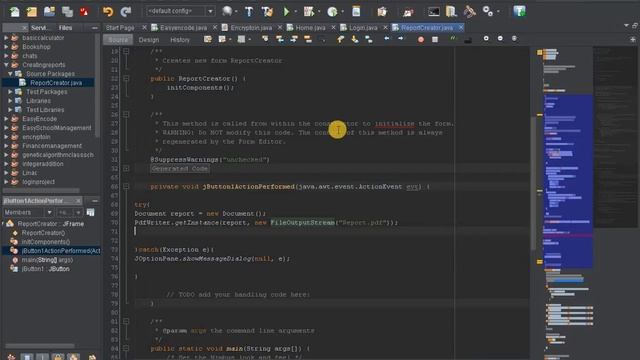
Task: Switch to the Services panel tab
Action: tap(39, 28)
